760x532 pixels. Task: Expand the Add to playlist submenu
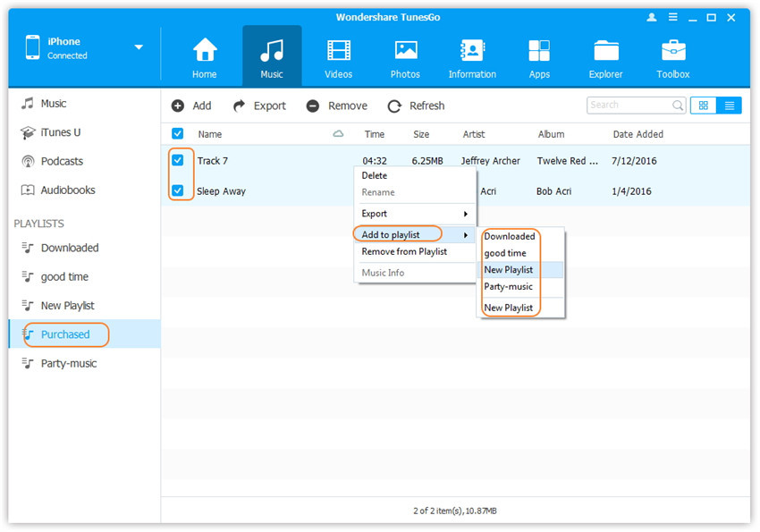point(414,234)
